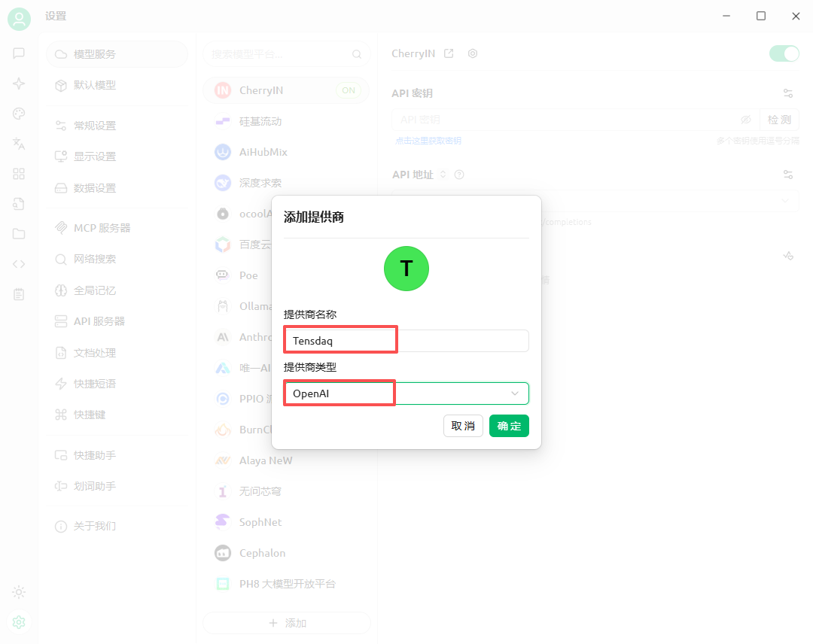
Task: Open 常规设置 settings section
Action: pos(117,126)
